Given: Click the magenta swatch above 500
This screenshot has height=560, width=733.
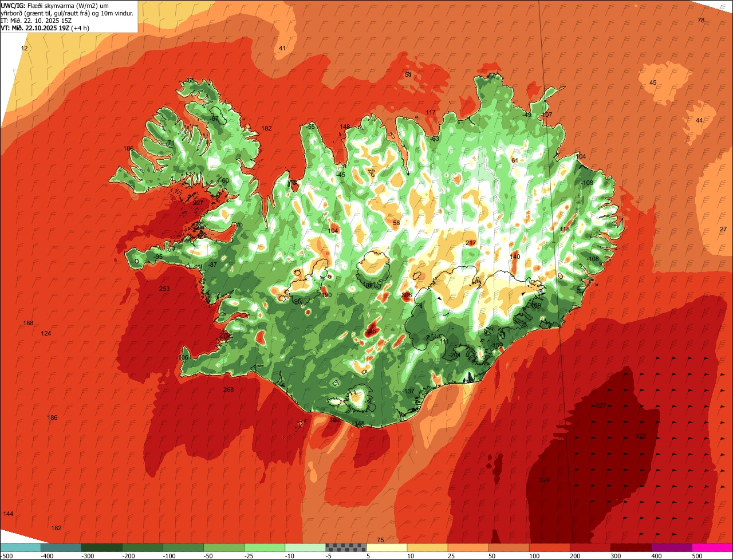Looking at the screenshot, I should tap(712, 547).
